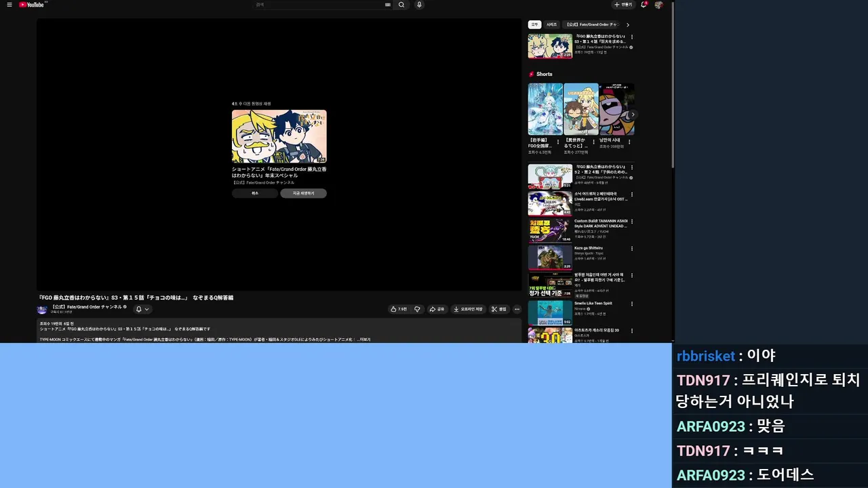The image size is (868, 488).
Task: Open S3 第14話 recommended video thumbnail
Action: tap(550, 46)
